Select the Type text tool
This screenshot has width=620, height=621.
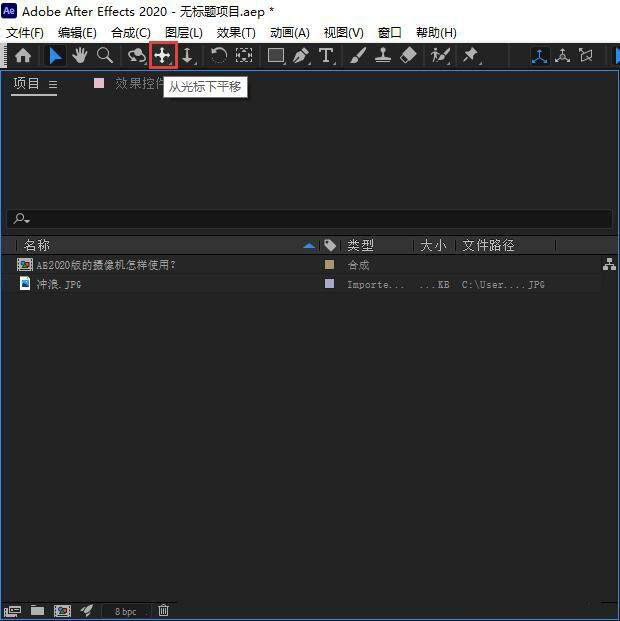(326, 55)
